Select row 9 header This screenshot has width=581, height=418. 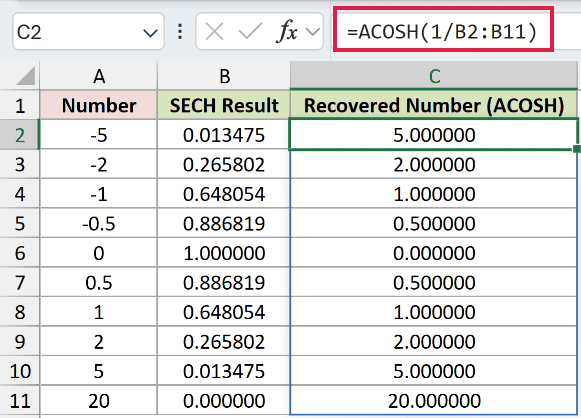tap(20, 341)
